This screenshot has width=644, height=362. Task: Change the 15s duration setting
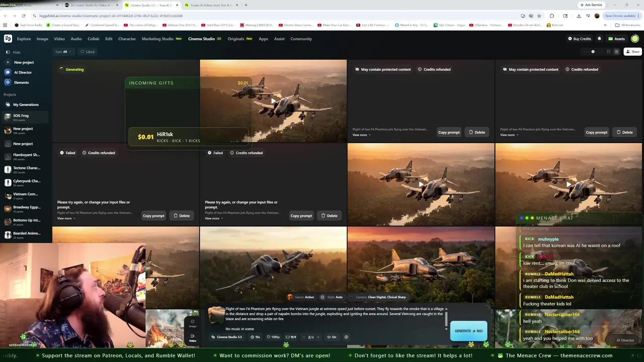tap(256, 337)
